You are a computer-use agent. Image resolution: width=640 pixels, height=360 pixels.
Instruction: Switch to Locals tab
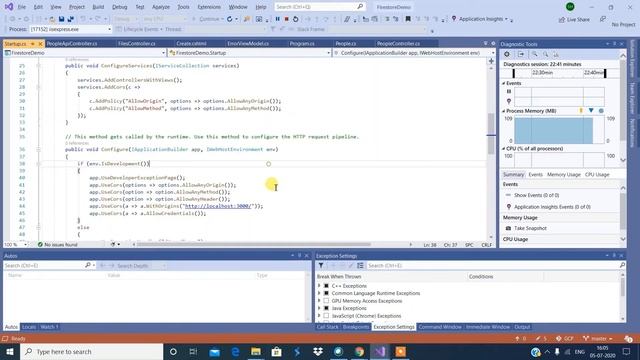(x=29, y=327)
